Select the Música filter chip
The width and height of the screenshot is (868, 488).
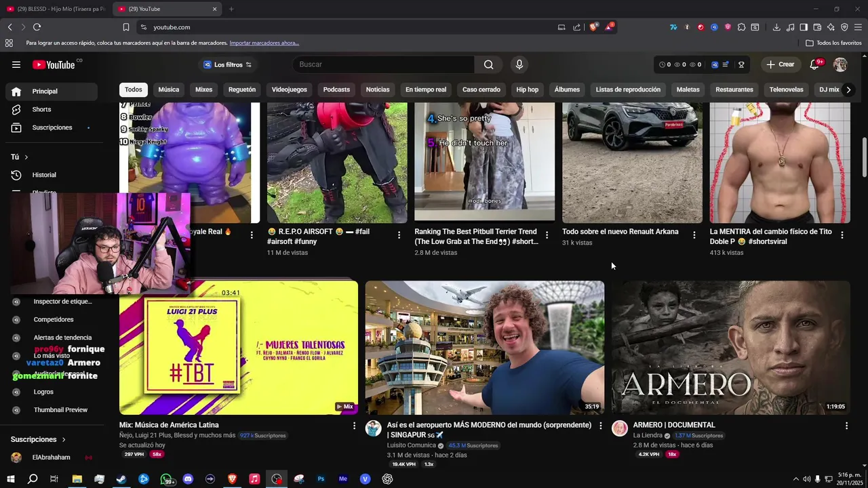pyautogui.click(x=169, y=89)
